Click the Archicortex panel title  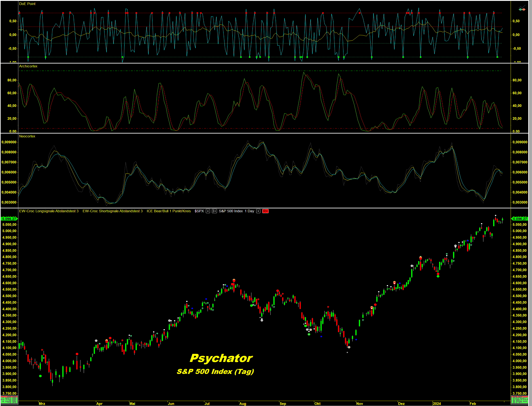tap(28, 66)
